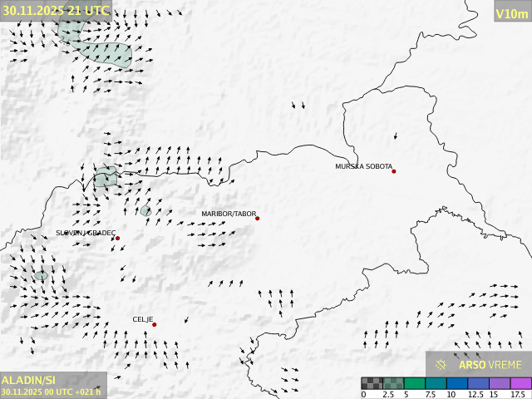Click the ALADIN/SI model label
532x399 pixels.
point(28,379)
